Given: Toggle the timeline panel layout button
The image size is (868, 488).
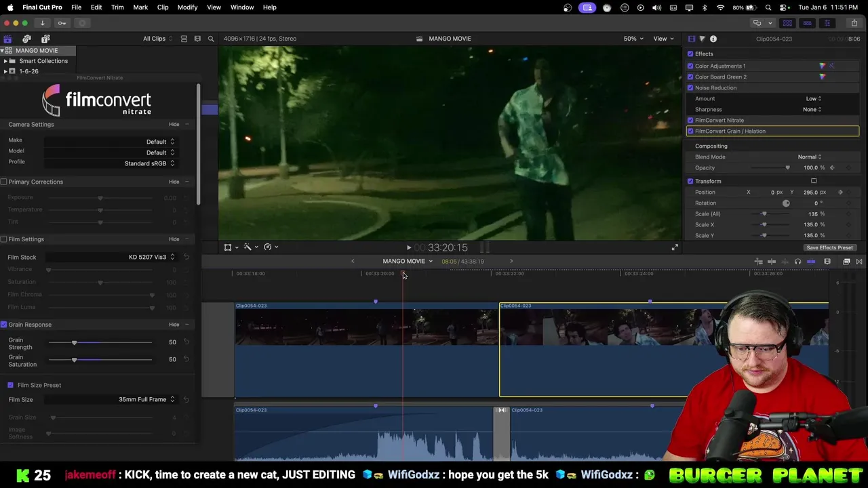Looking at the screenshot, I should pos(807,23).
